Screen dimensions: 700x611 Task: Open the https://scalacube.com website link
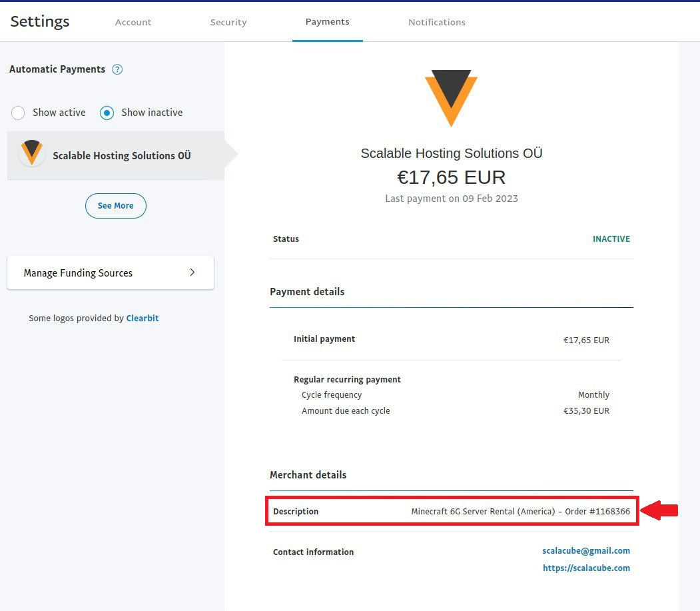(586, 568)
